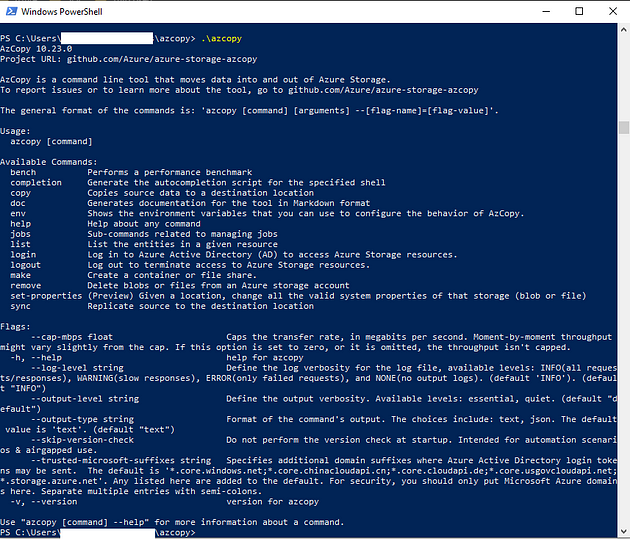Click 'help for azcopy' description

pyautogui.click(x=265, y=357)
